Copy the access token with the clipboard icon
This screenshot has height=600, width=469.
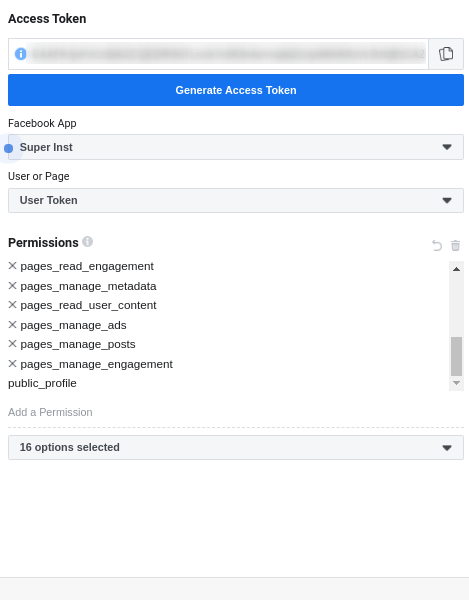coord(446,54)
